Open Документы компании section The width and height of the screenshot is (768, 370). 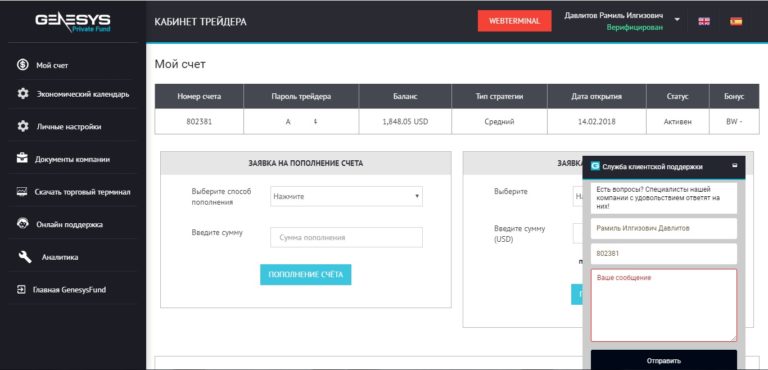point(72,159)
